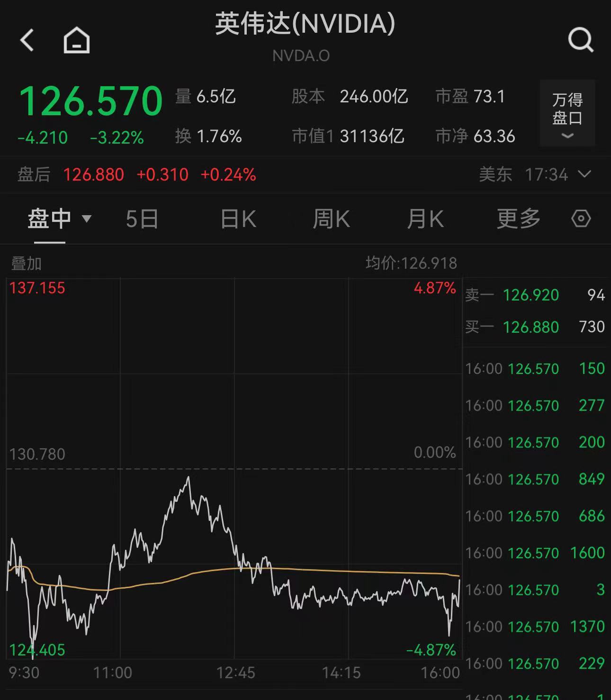611x700 pixels.
Task: Tap the NVDA.O ticker subtitle
Action: pyautogui.click(x=301, y=56)
